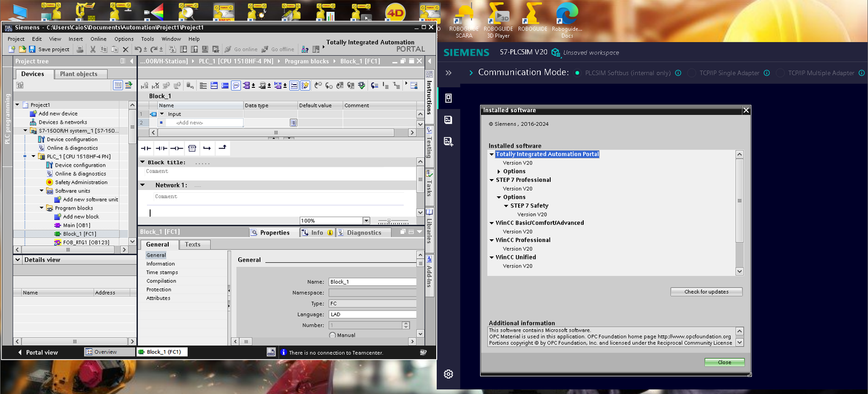Insert a normally open contact

146,148
